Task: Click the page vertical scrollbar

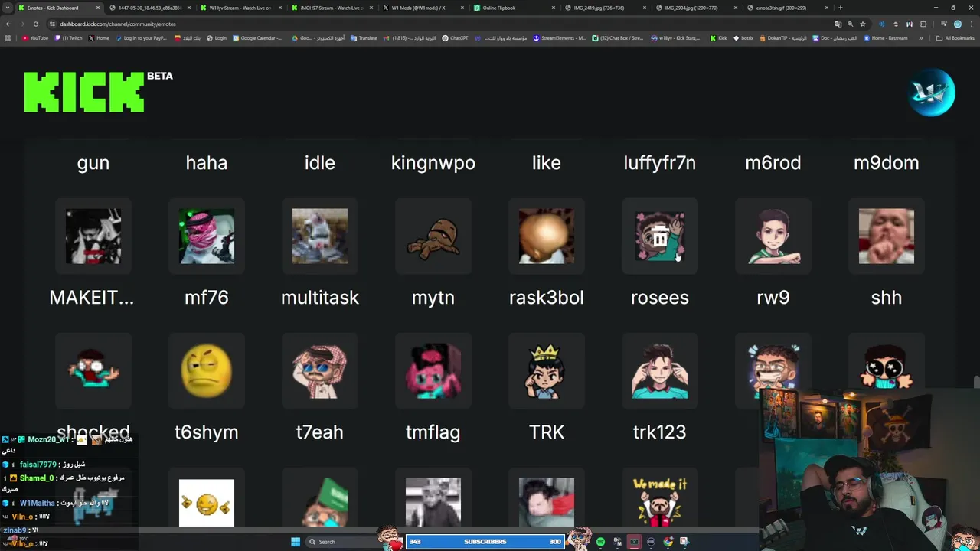Action: 976,382
